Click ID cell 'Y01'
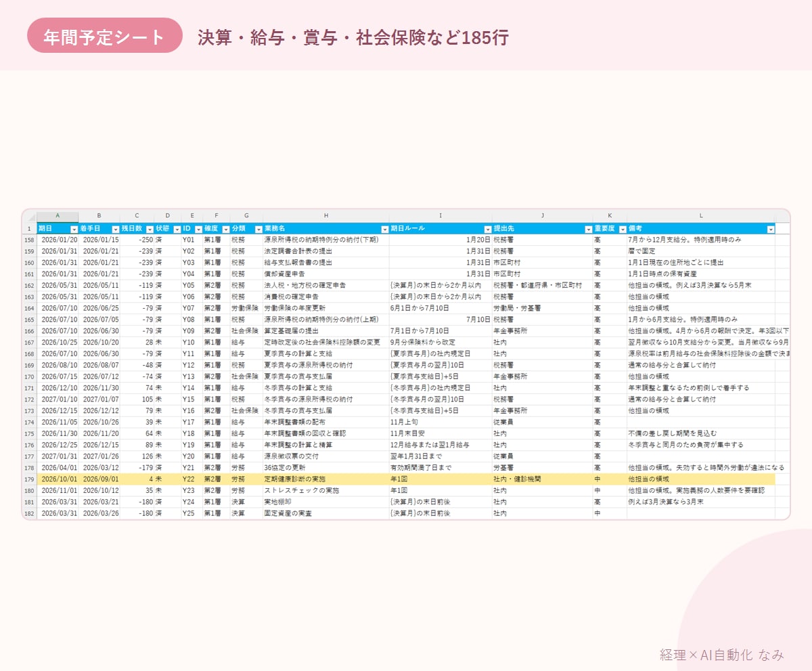Screen dimensions: 812x671 (191, 240)
